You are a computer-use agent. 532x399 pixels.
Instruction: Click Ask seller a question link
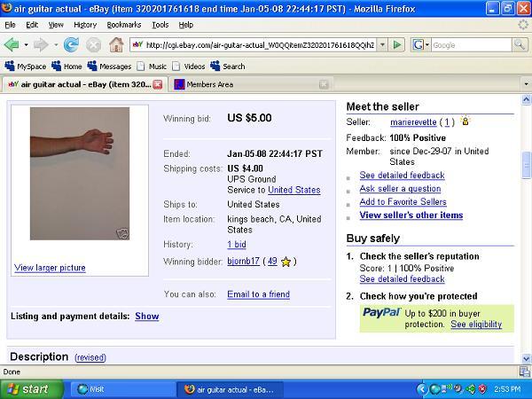401,189
